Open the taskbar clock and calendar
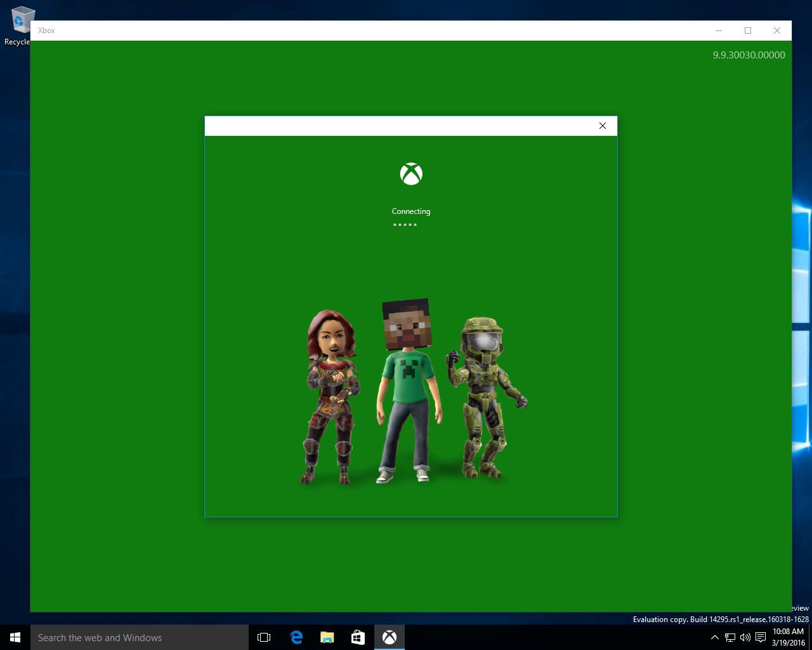The width and height of the screenshot is (812, 650). [789, 637]
